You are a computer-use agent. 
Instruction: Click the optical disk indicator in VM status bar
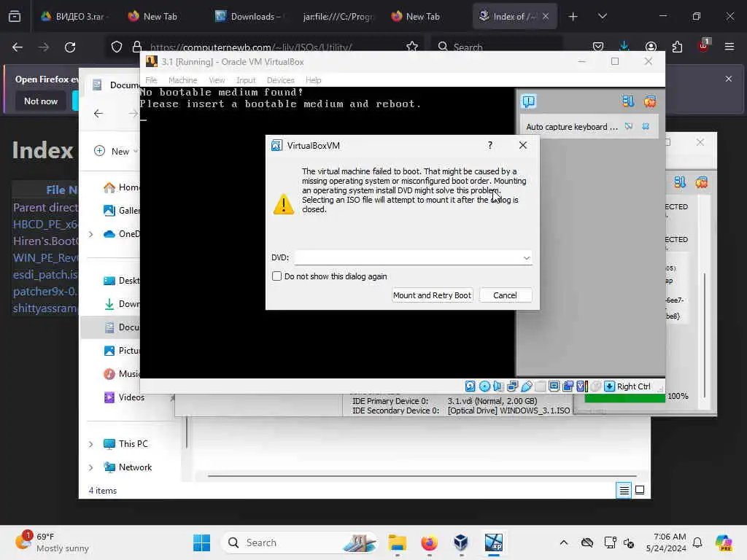point(484,386)
